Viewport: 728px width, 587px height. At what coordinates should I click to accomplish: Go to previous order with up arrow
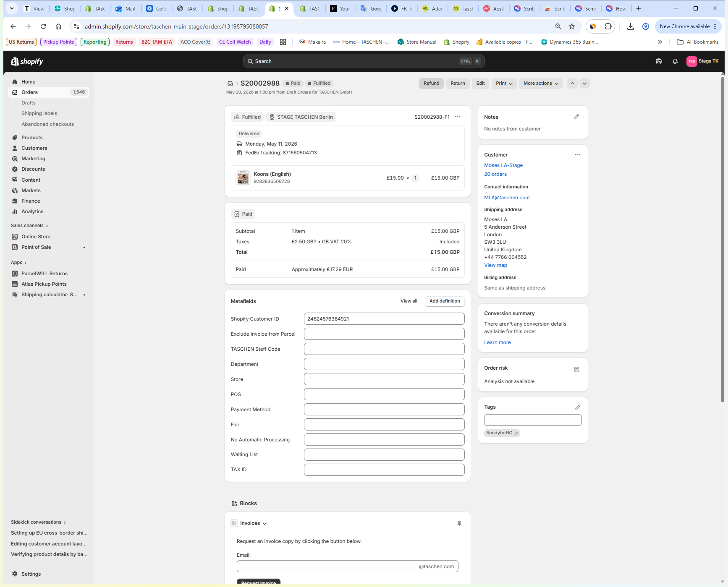(x=572, y=83)
